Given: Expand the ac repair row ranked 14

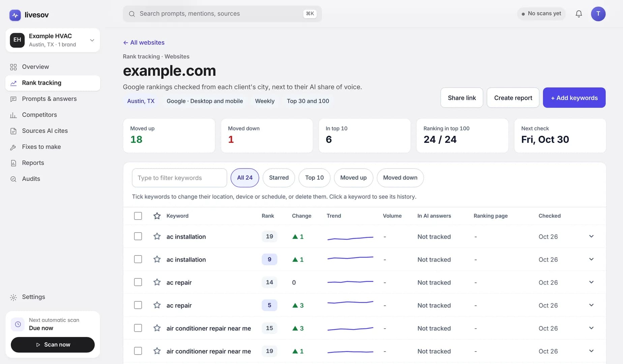Looking at the screenshot, I should tap(591, 282).
